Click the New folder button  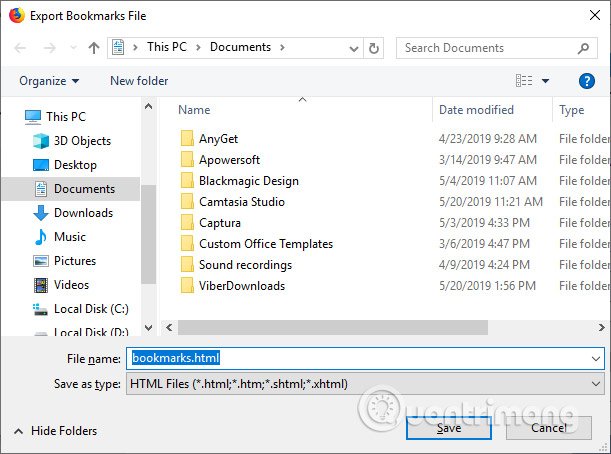(139, 81)
